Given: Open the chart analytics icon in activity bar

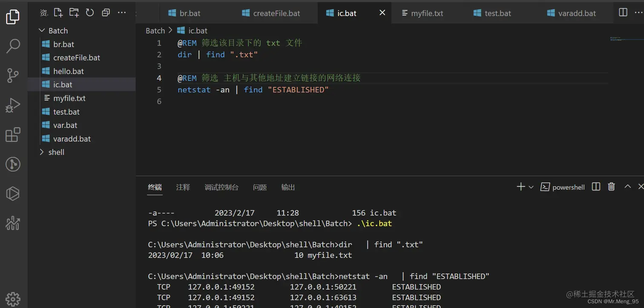Looking at the screenshot, I should (13, 223).
